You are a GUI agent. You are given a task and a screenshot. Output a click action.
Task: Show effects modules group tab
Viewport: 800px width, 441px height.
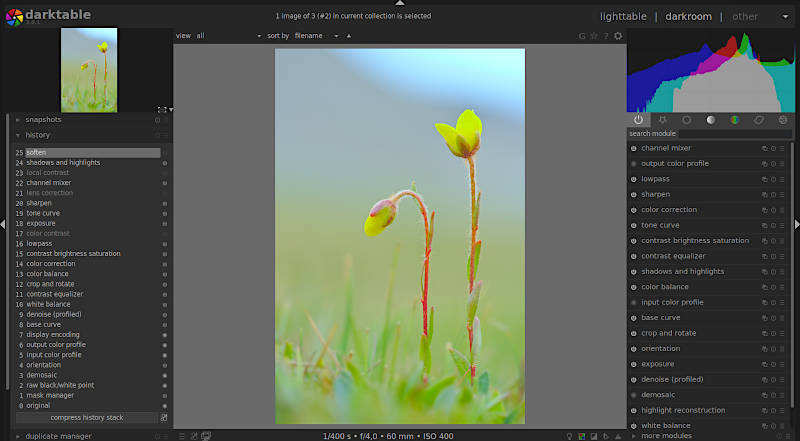(782, 120)
